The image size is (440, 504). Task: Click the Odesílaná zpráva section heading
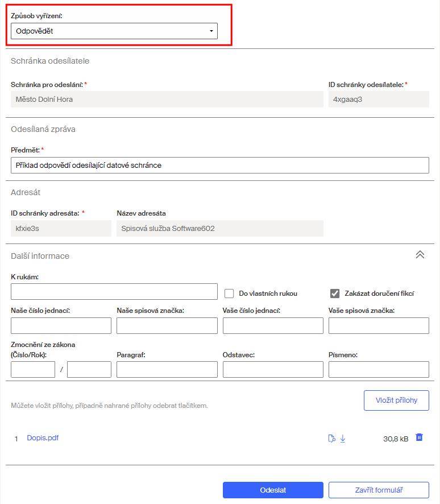click(x=43, y=129)
